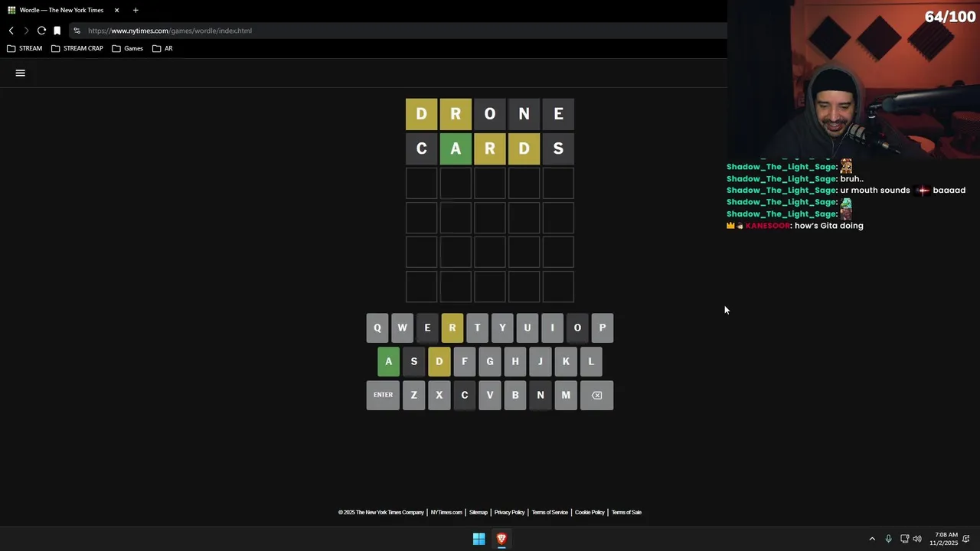The width and height of the screenshot is (980, 551).
Task: Tap the P key on the Wordle keyboard
Action: (603, 328)
